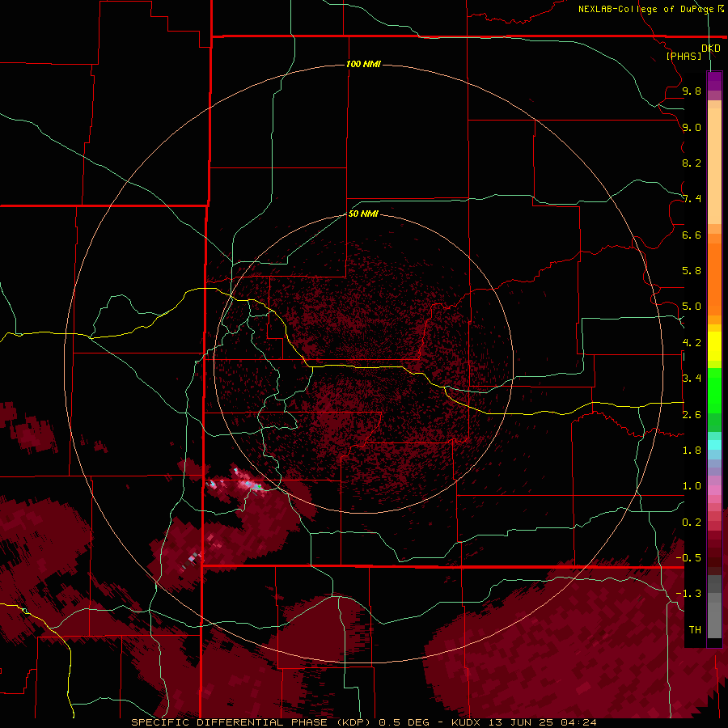The image size is (728, 728).
Task: Click the [PHAS] units label
Action: [x=684, y=56]
